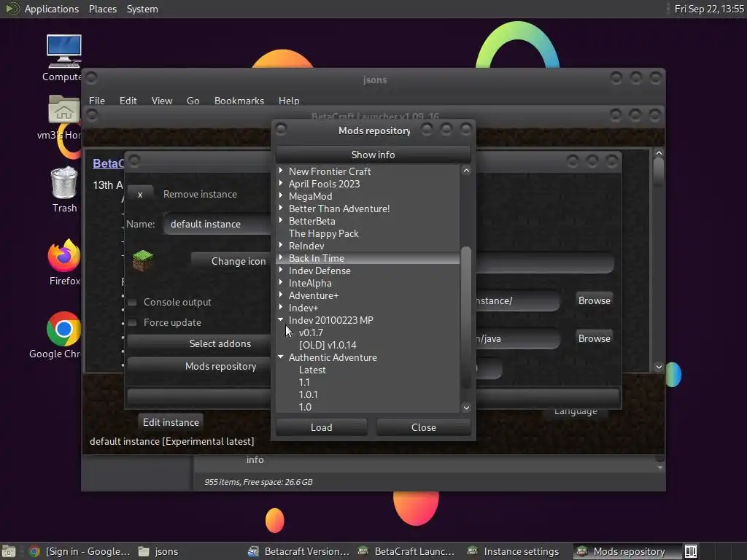Open the View menu in jsons window
The image size is (747, 560).
[162, 101]
